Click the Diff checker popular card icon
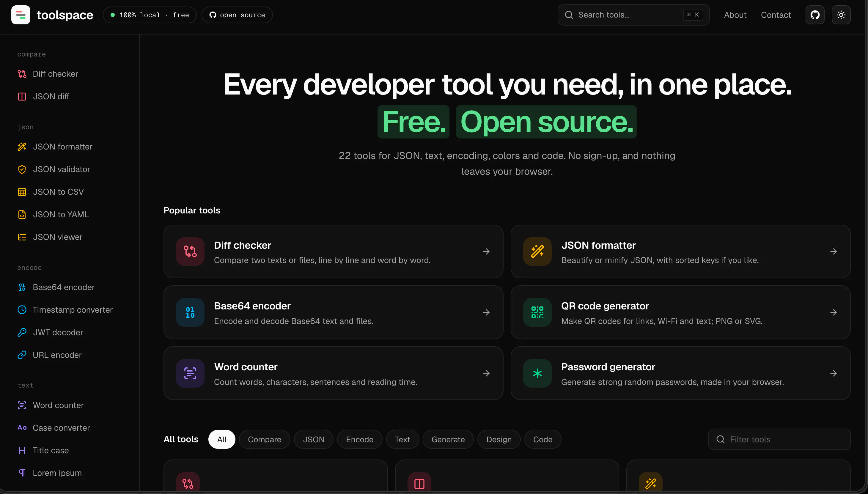 click(x=190, y=251)
